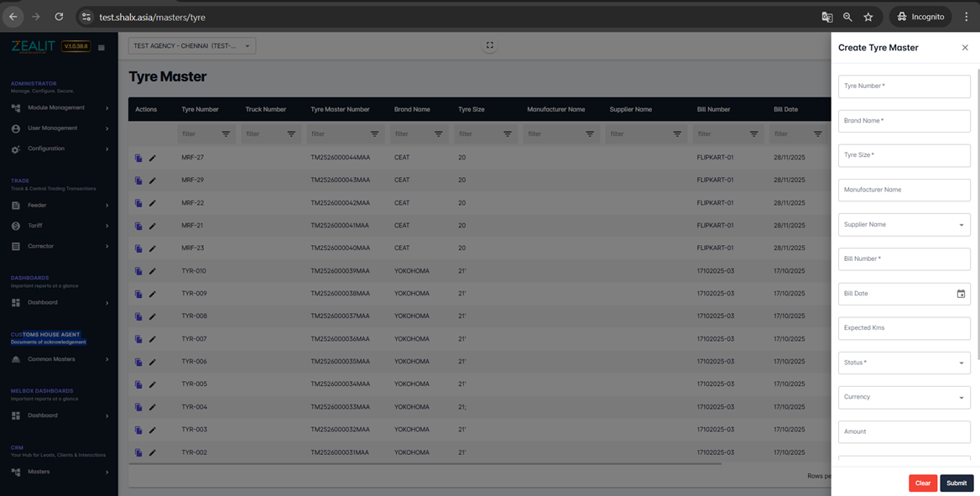Open the Tyre Number column filter icon

[227, 133]
